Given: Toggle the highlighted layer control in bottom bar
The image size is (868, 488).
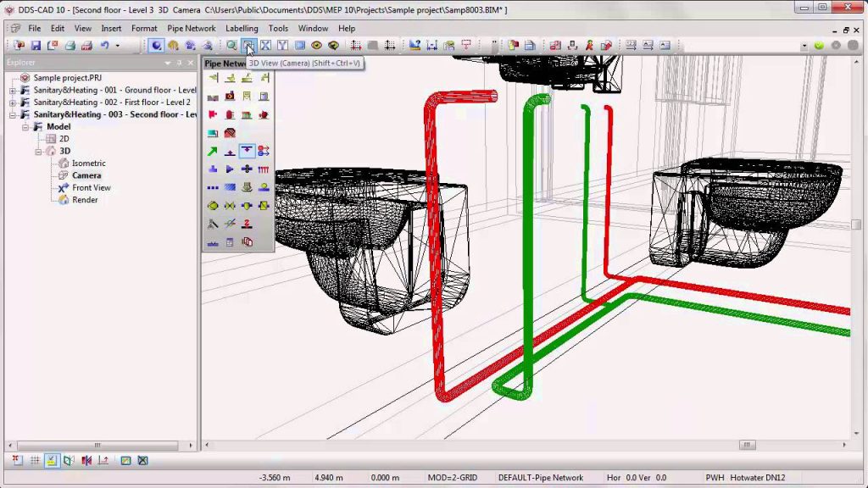Looking at the screenshot, I should tap(52, 461).
